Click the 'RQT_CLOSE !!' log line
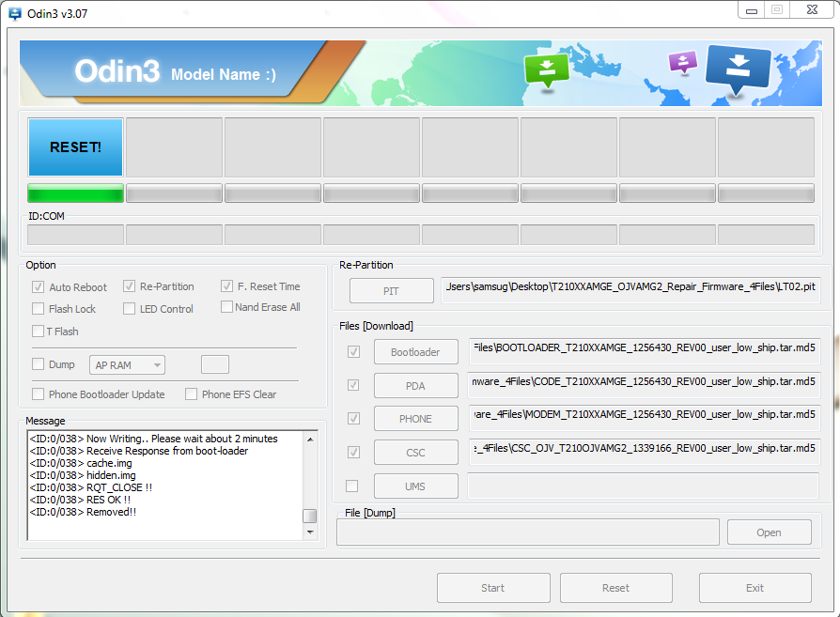Image resolution: width=840 pixels, height=617 pixels. [x=91, y=487]
